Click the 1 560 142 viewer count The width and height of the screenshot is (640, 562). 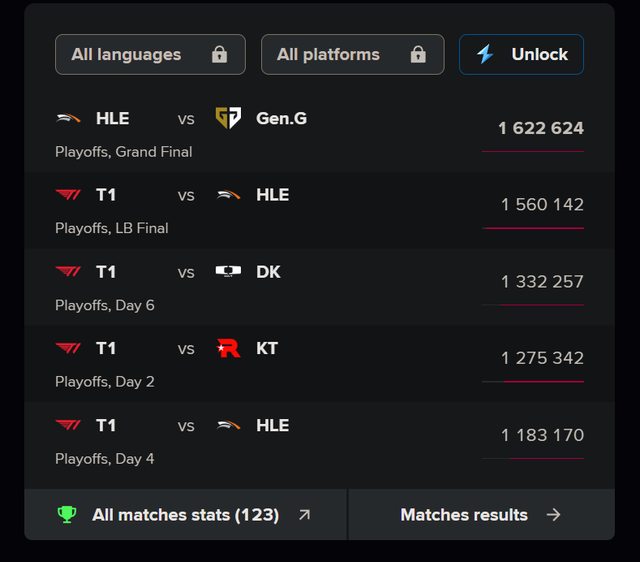tap(542, 204)
